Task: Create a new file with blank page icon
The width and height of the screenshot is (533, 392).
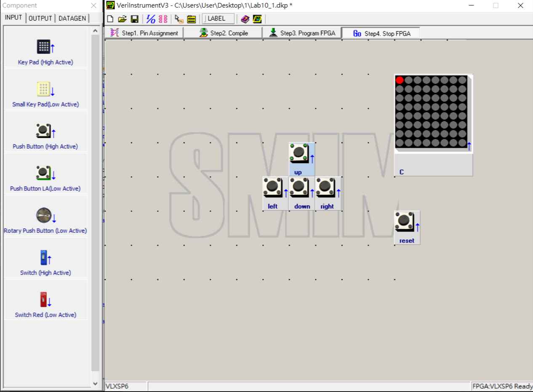Action: 110,19
